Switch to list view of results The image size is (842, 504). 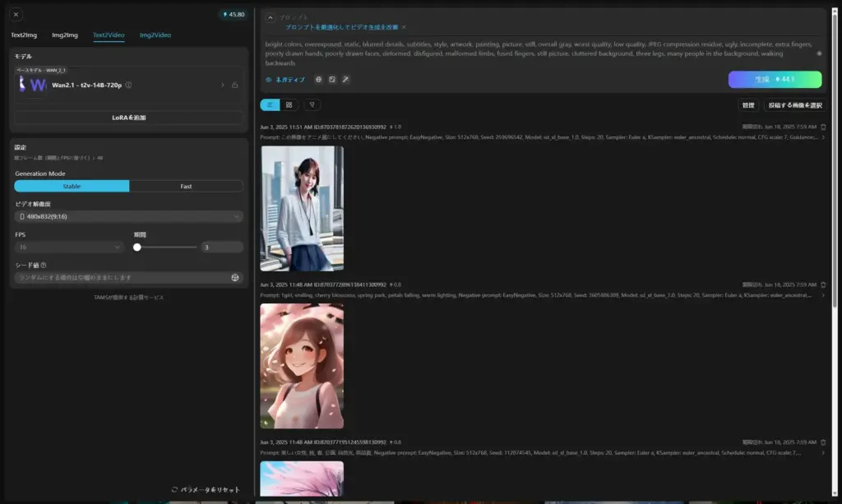pyautogui.click(x=270, y=105)
